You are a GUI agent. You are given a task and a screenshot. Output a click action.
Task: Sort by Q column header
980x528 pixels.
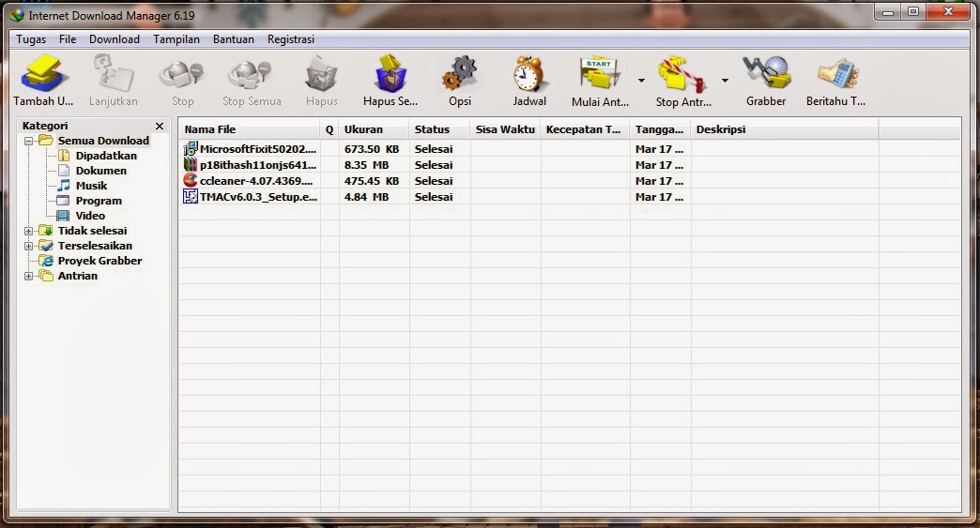pos(329,129)
